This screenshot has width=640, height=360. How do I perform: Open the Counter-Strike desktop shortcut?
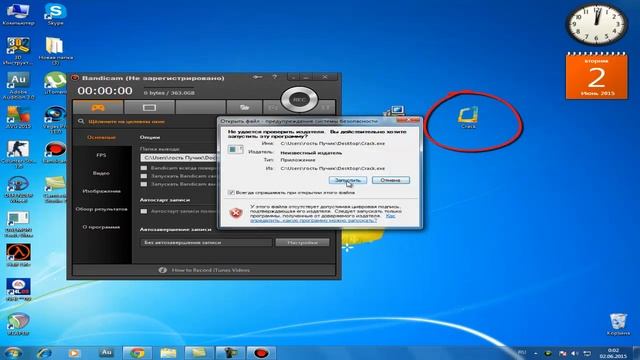coord(18,154)
